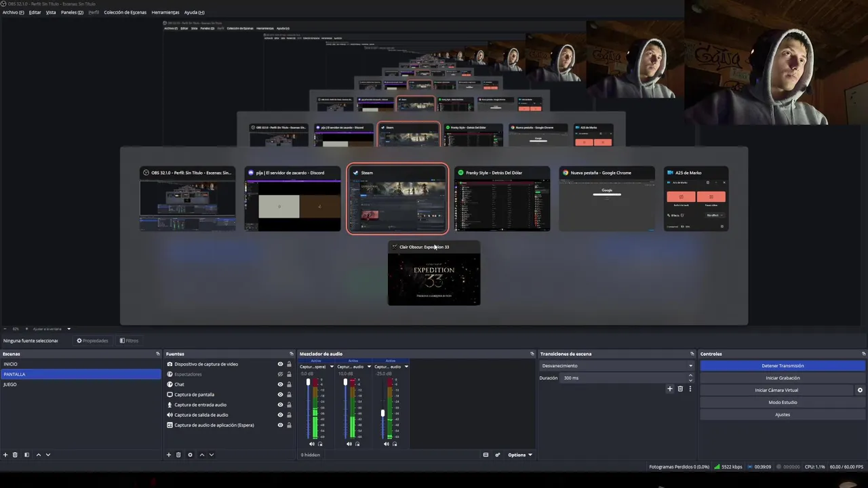Increase the Duración value with the up arrow
This screenshot has height=488, width=868.
coord(691,375)
